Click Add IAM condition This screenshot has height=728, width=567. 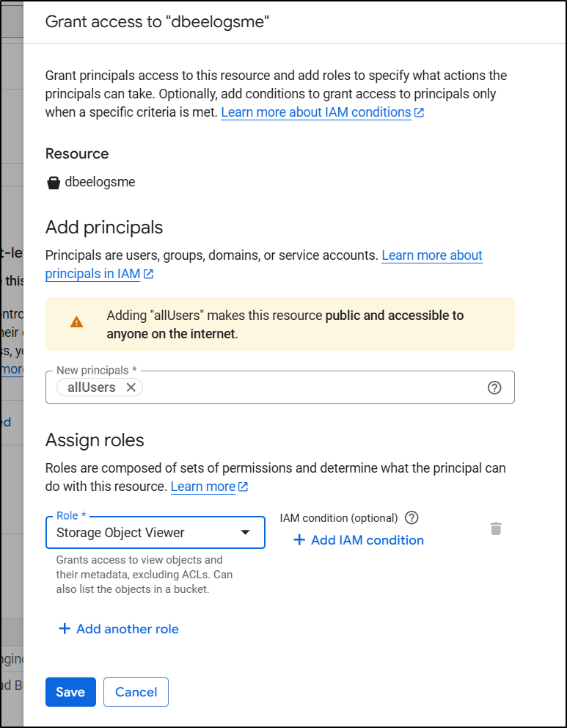coord(367,540)
